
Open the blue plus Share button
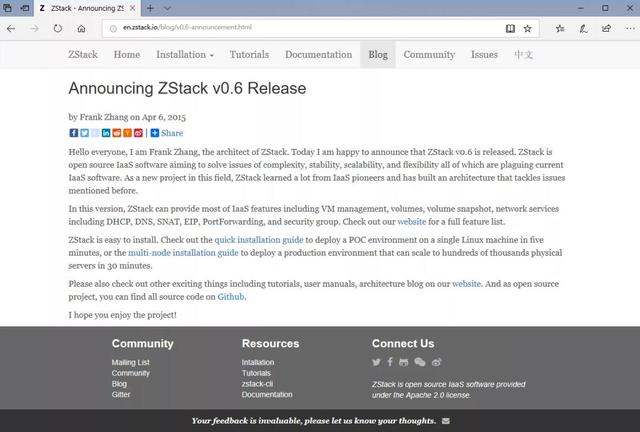click(x=167, y=133)
